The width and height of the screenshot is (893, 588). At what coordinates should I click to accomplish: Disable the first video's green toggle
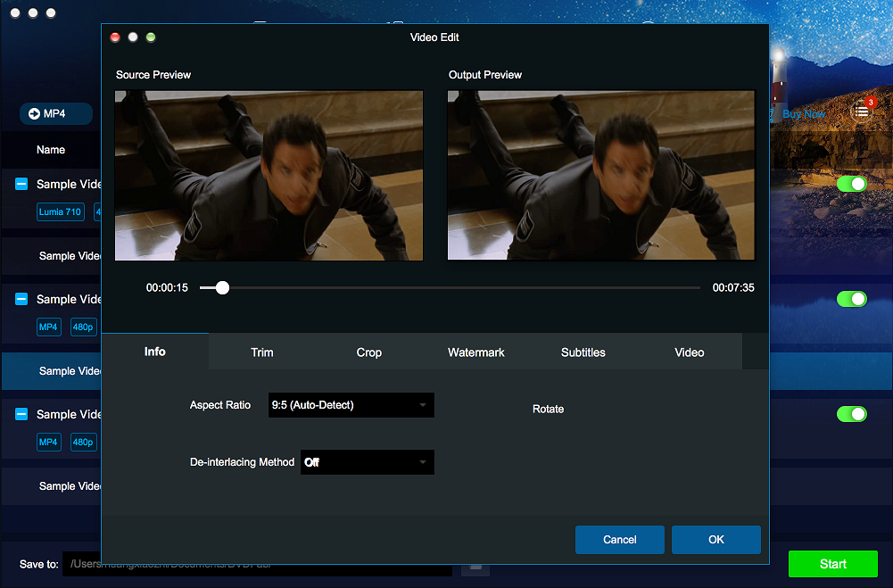coord(851,184)
